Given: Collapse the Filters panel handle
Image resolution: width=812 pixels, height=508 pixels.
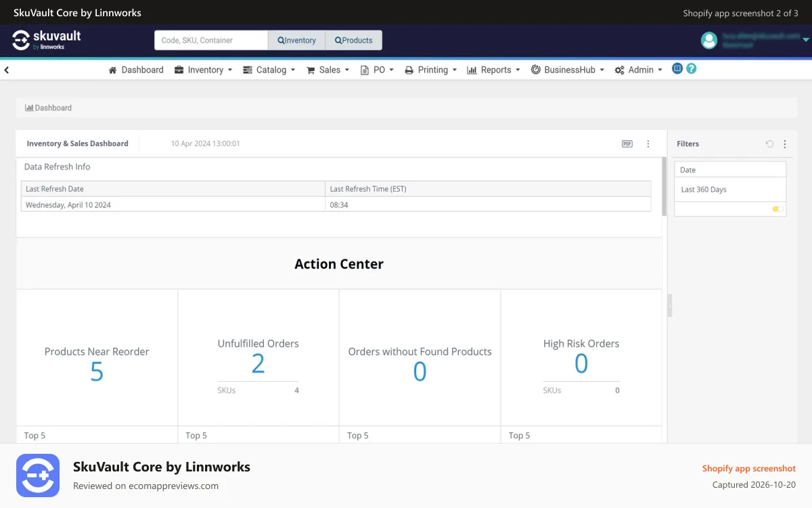Looking at the screenshot, I should click(x=670, y=305).
